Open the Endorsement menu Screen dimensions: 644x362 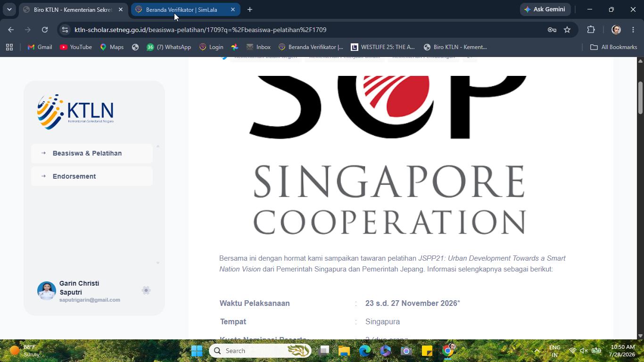click(92, 176)
